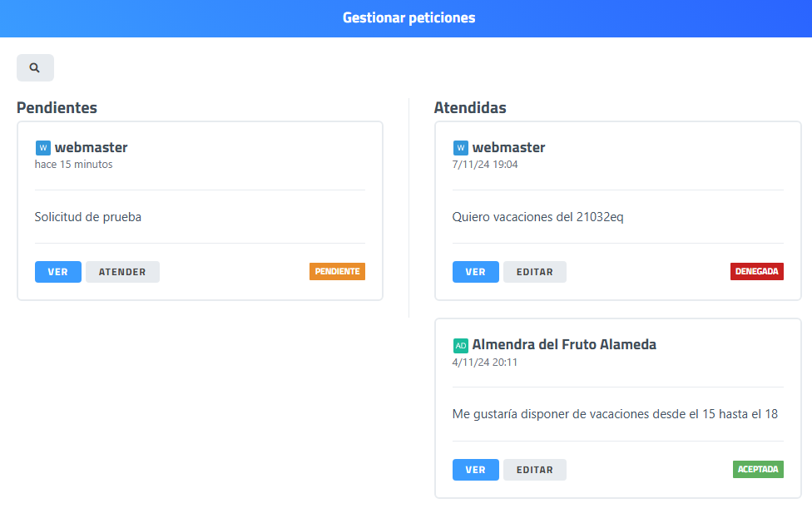
Task: Click the webmaster name in Pendientes
Action: (x=92, y=148)
